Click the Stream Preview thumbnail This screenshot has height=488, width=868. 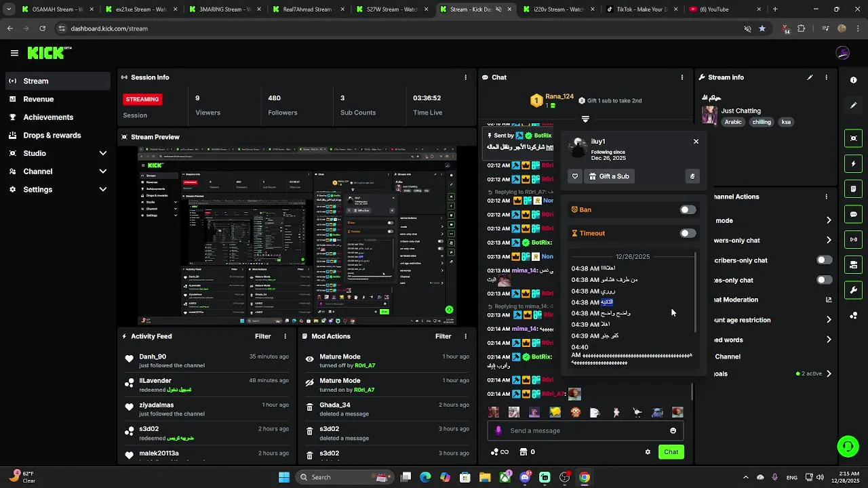[x=297, y=235]
